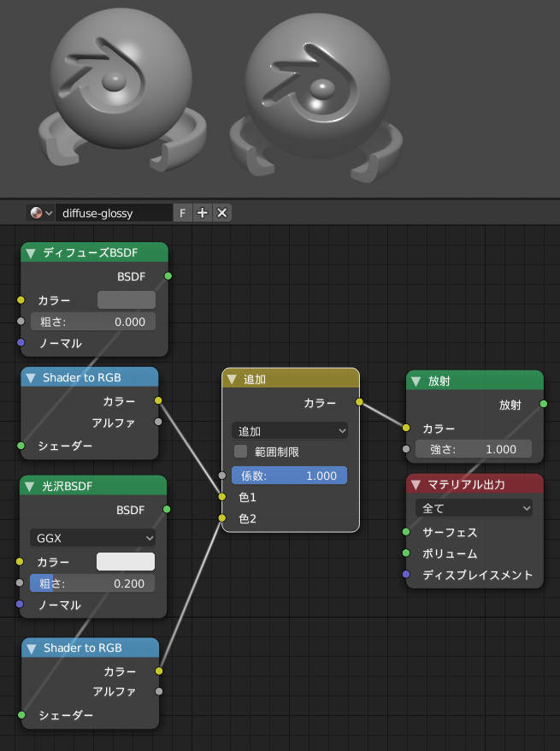The width and height of the screenshot is (560, 751).
Task: Click the diffuse-glossy material name field
Action: (114, 213)
